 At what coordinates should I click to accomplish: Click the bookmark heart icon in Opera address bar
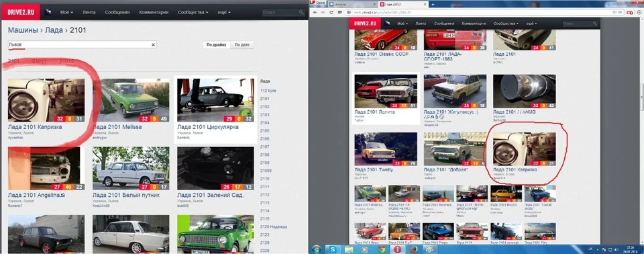tap(620, 12)
